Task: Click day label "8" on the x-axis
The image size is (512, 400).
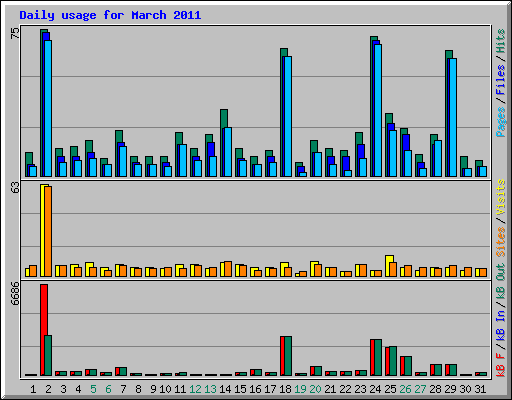Action: coord(138,389)
